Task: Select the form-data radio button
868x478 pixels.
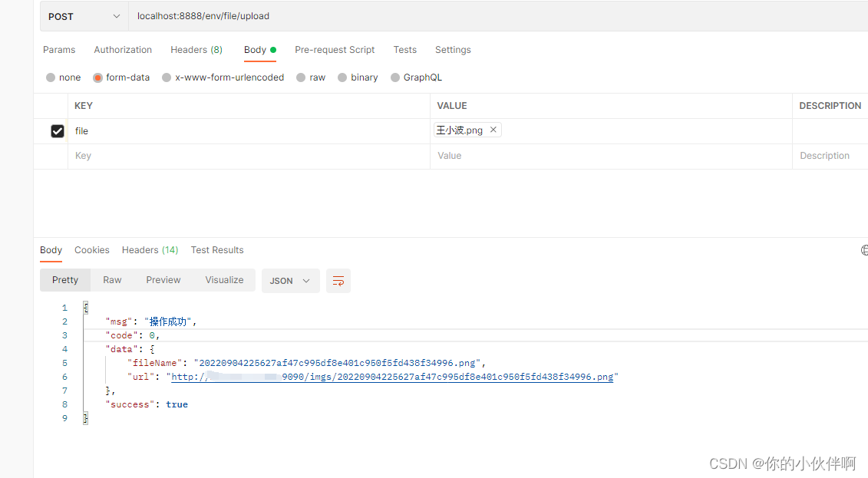Action: [x=97, y=77]
